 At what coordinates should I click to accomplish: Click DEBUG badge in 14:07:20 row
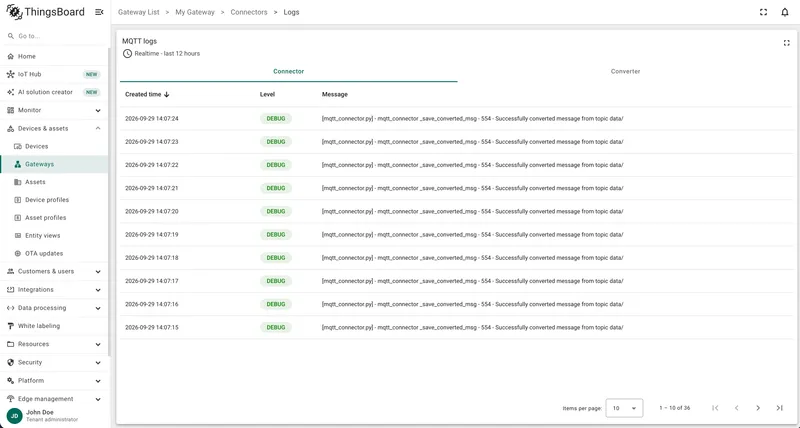276,211
